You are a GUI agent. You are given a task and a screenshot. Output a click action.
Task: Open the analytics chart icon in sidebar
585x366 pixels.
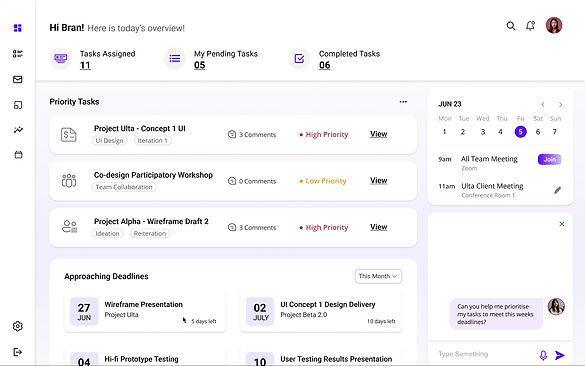18,130
